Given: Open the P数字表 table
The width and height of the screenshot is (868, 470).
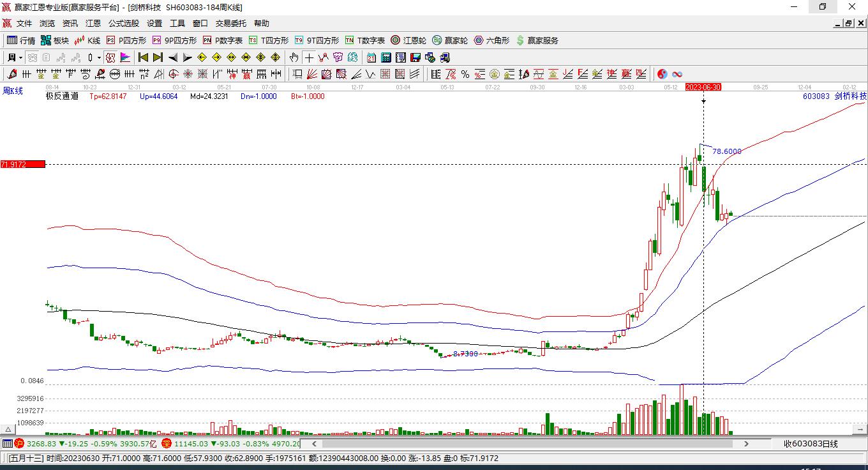Looking at the screenshot, I should (x=223, y=40).
